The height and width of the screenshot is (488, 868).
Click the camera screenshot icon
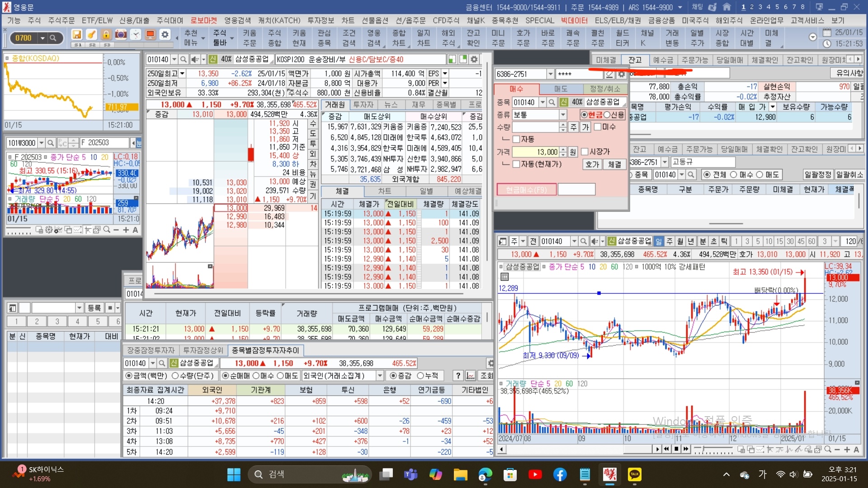[121, 35]
